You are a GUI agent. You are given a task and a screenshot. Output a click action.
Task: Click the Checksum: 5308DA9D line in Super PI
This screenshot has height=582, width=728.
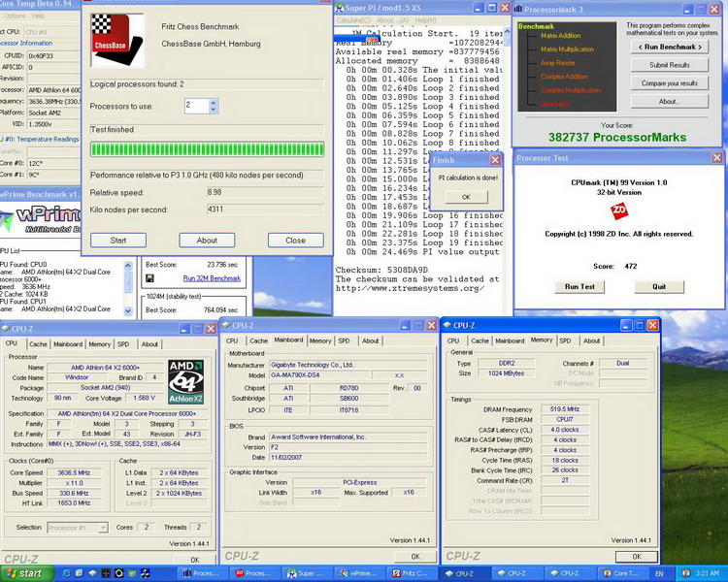[381, 270]
